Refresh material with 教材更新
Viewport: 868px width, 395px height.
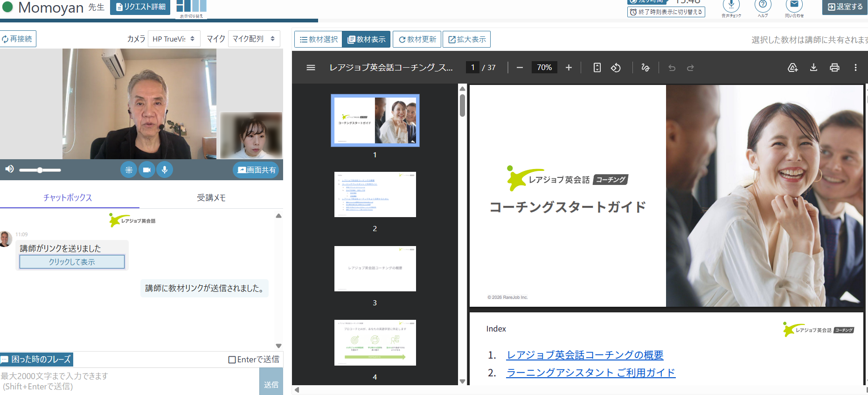(x=417, y=39)
